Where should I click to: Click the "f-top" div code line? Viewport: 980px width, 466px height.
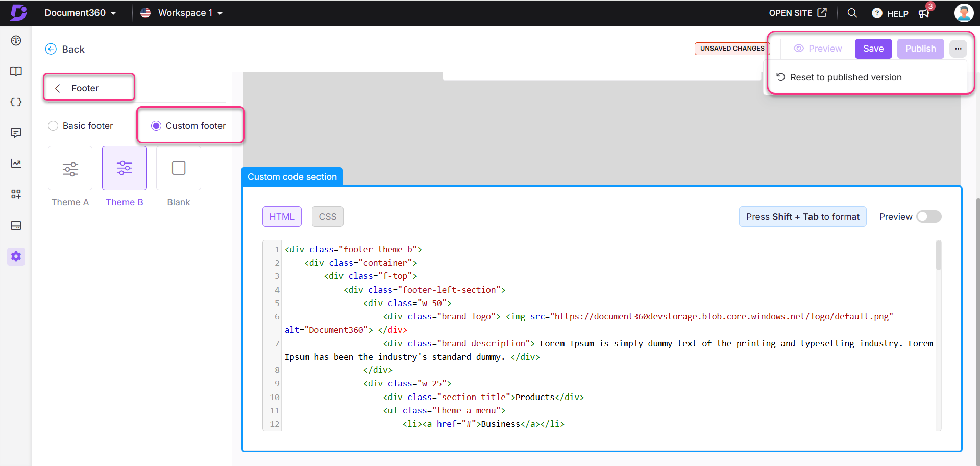click(x=371, y=276)
